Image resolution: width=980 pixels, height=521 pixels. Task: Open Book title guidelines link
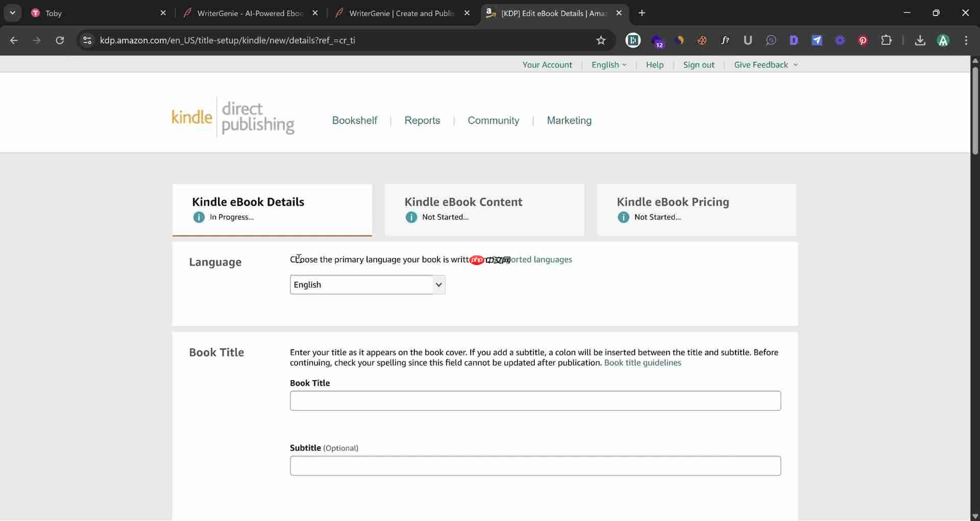coord(643,363)
